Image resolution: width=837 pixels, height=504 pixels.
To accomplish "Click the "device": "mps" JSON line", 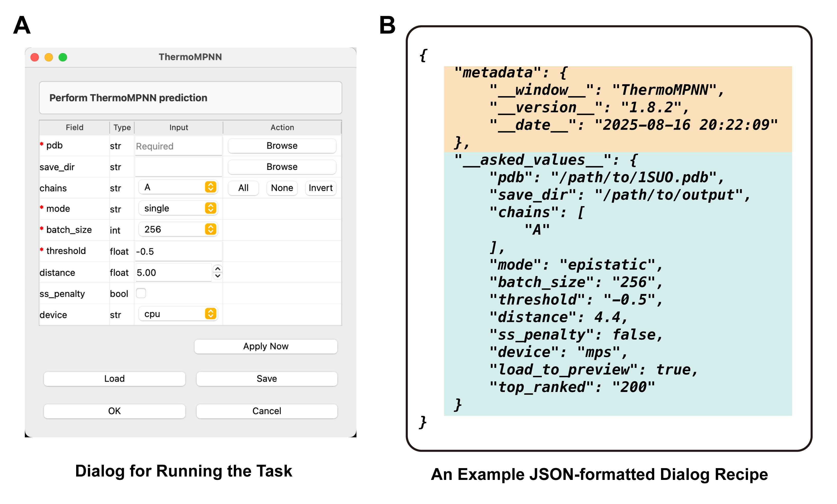I will pyautogui.click(x=558, y=352).
